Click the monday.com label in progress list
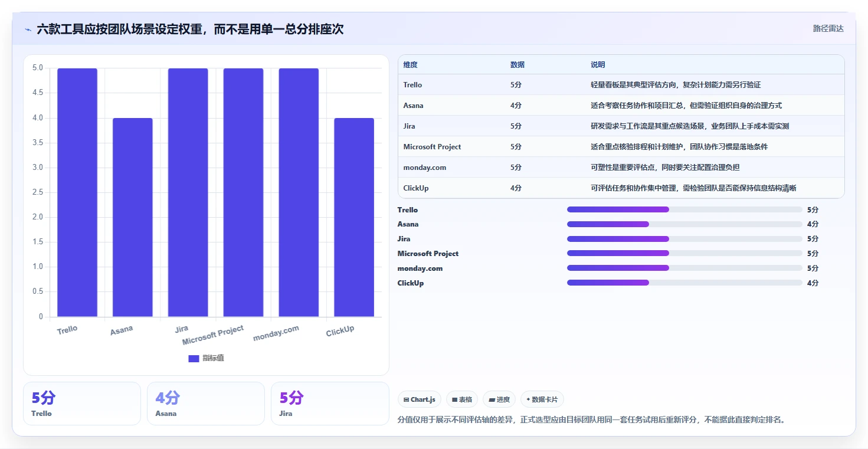The image size is (868, 449). pos(420,268)
